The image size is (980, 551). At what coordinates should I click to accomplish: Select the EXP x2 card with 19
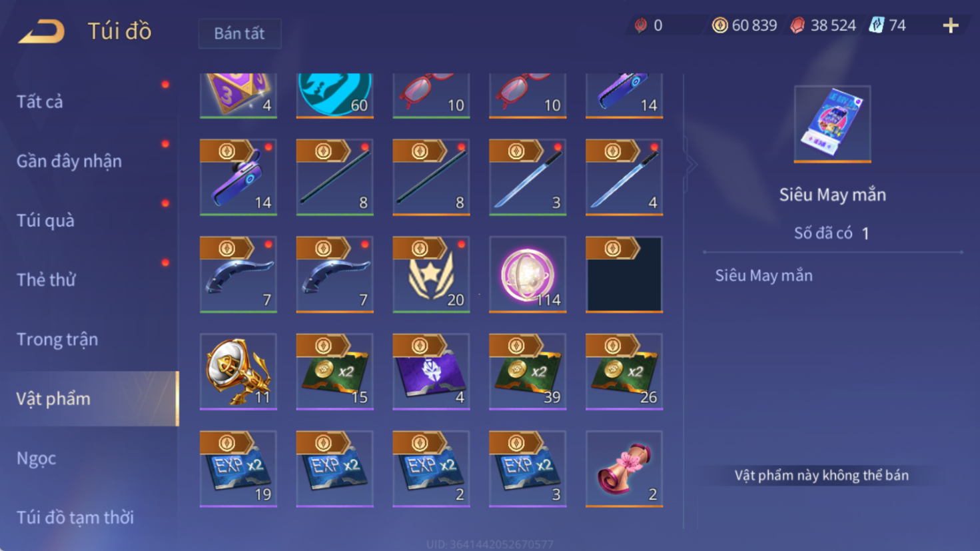(x=239, y=469)
